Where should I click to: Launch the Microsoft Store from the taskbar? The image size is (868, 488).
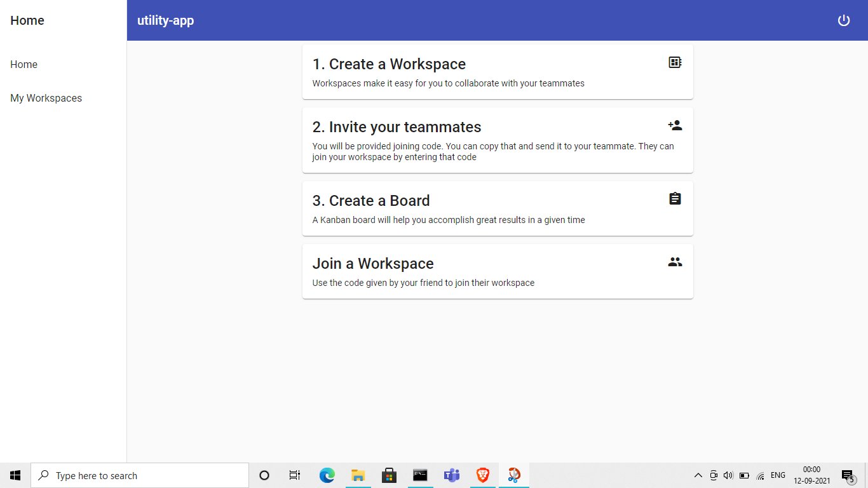389,475
